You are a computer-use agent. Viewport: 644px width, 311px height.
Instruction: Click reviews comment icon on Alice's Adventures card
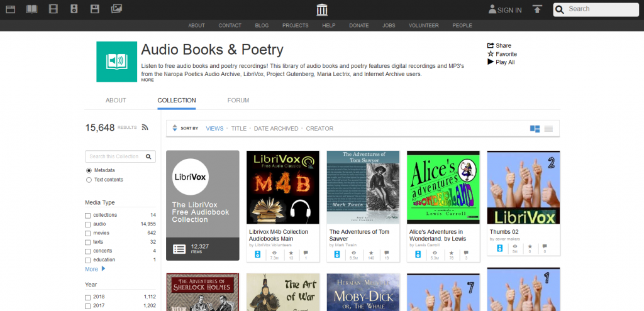click(466, 253)
